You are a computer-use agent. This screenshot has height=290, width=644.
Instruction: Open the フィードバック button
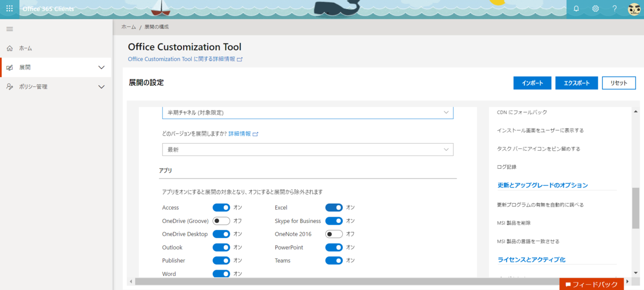(x=591, y=284)
